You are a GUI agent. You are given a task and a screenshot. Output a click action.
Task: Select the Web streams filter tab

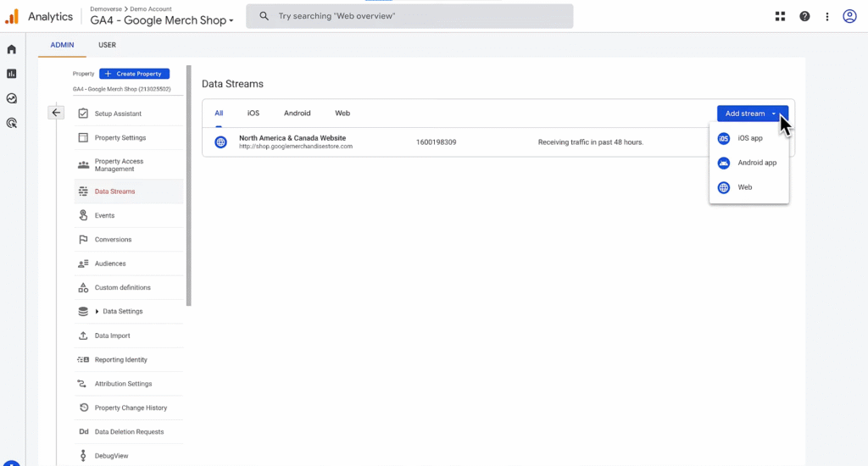click(342, 113)
